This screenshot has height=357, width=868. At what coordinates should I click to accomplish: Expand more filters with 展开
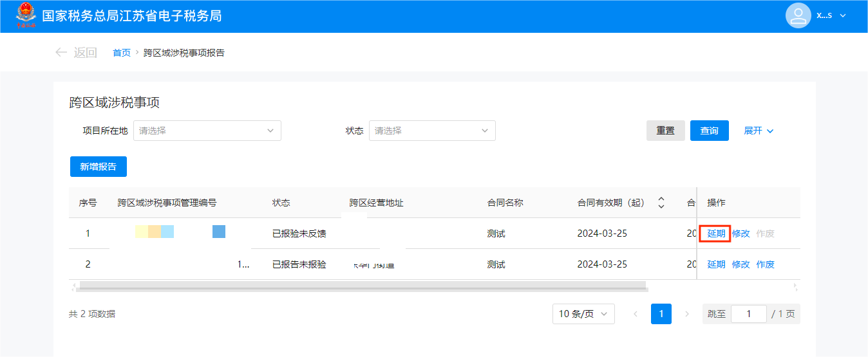click(x=759, y=131)
